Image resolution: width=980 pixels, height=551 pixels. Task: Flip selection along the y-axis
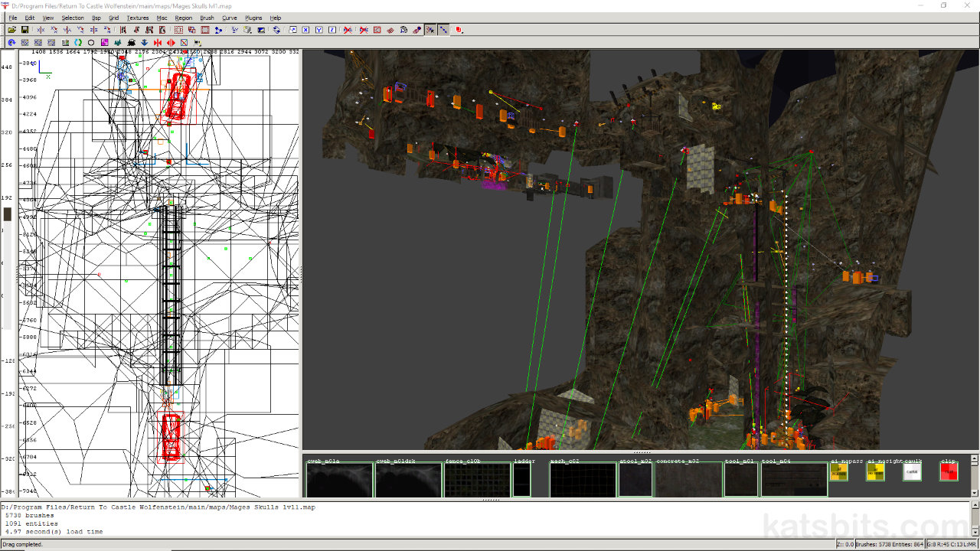tap(67, 30)
